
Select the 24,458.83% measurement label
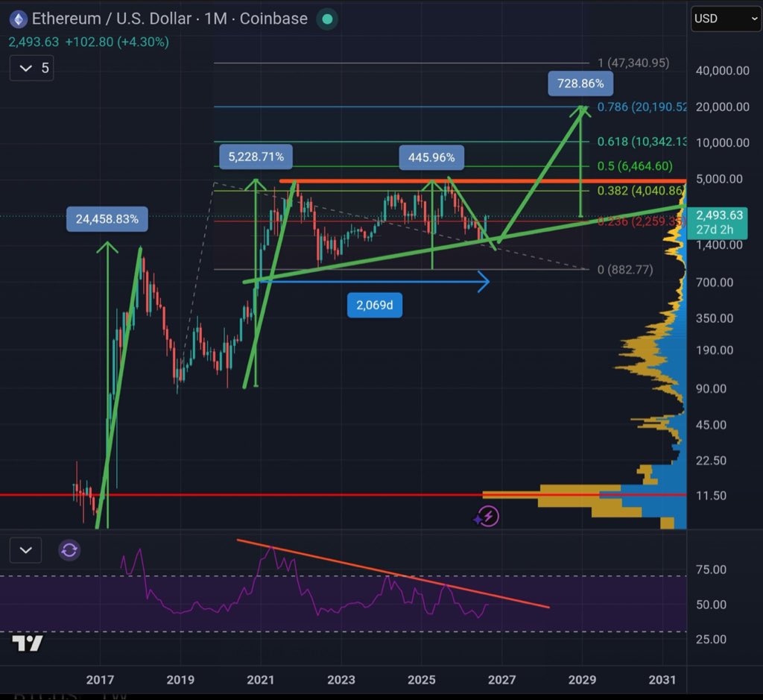[x=107, y=219]
